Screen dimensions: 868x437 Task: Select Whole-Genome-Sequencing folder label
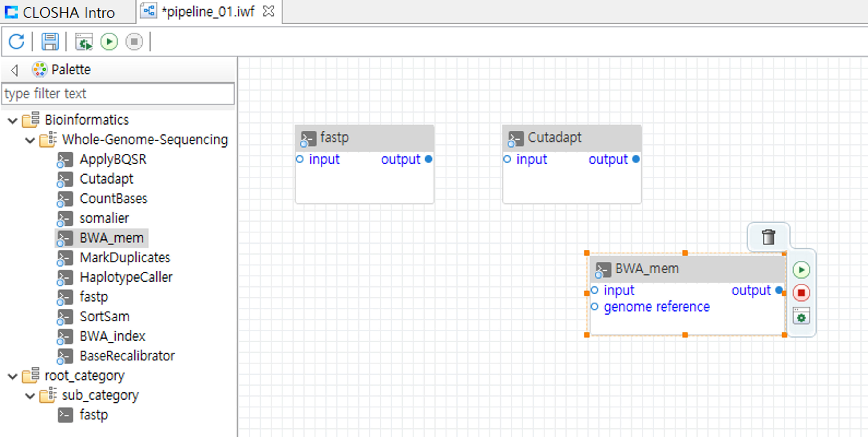[145, 140]
